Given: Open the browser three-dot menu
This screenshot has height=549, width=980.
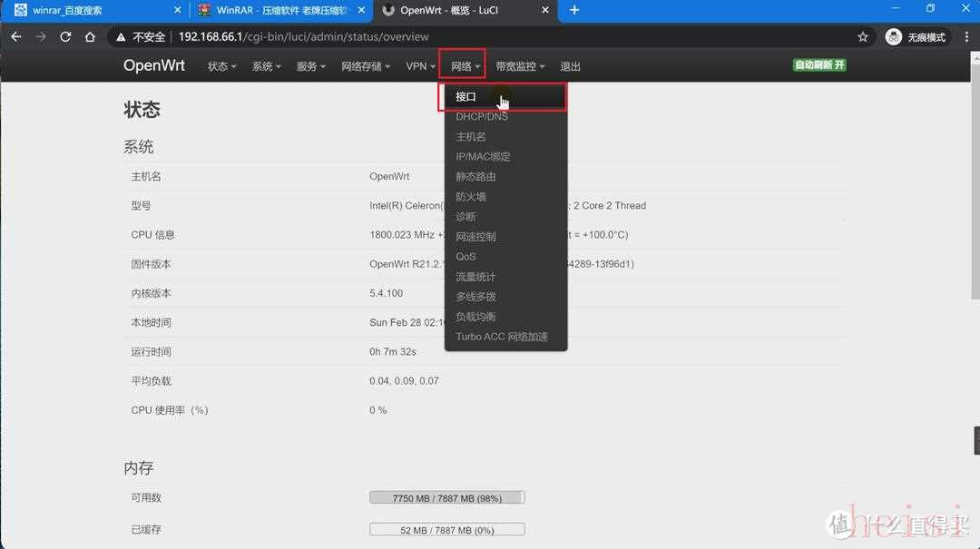Looking at the screenshot, I should (964, 37).
